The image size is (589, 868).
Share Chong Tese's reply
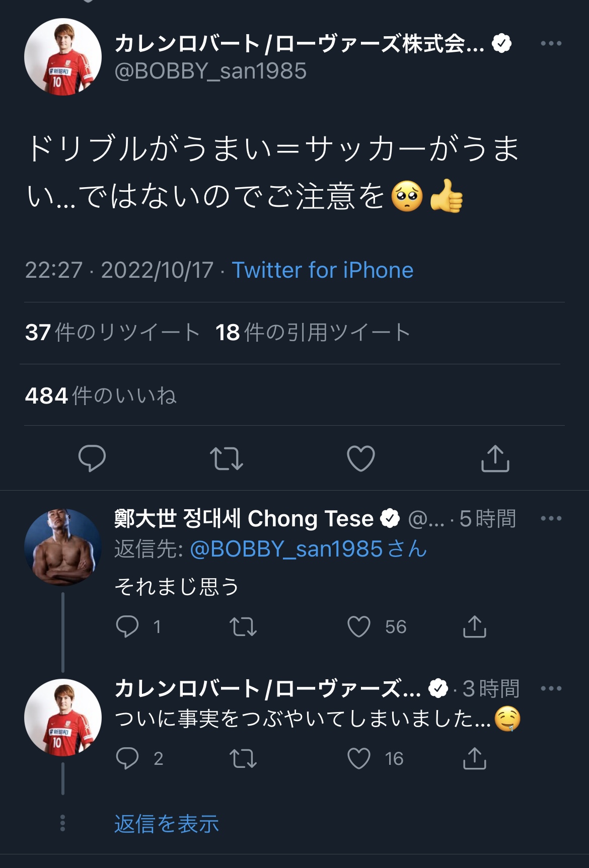pos(474,627)
